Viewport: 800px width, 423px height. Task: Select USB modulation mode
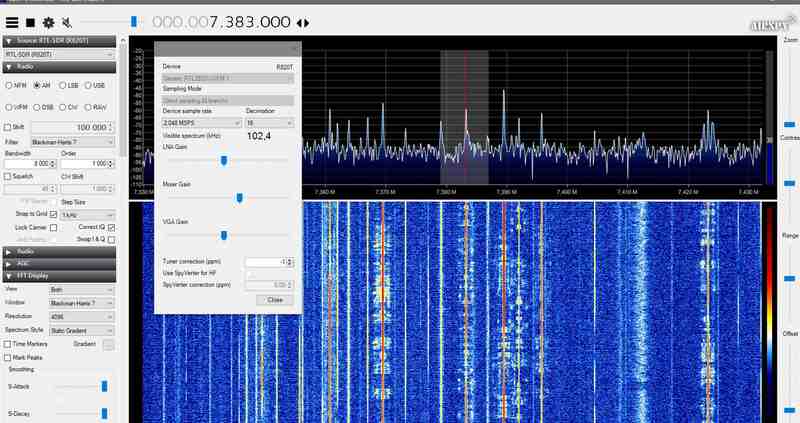(x=88, y=86)
